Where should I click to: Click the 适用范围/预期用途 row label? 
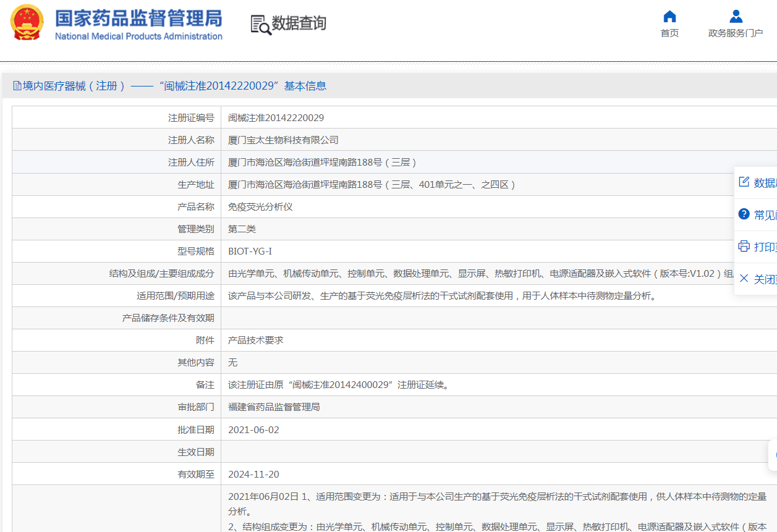[x=176, y=296]
